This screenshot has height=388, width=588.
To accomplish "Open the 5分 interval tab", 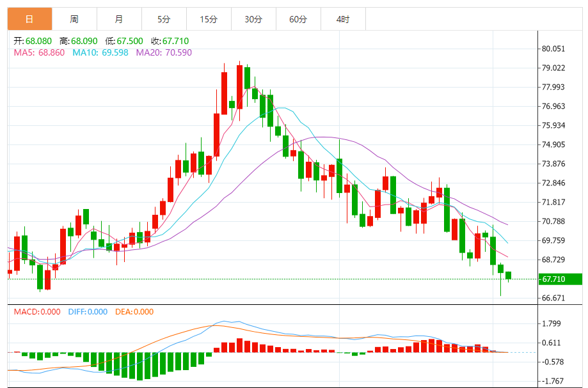I will tap(164, 19).
